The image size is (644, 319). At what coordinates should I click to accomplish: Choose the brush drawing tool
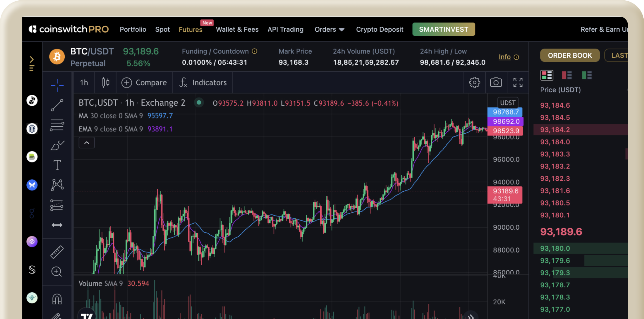pos(57,145)
